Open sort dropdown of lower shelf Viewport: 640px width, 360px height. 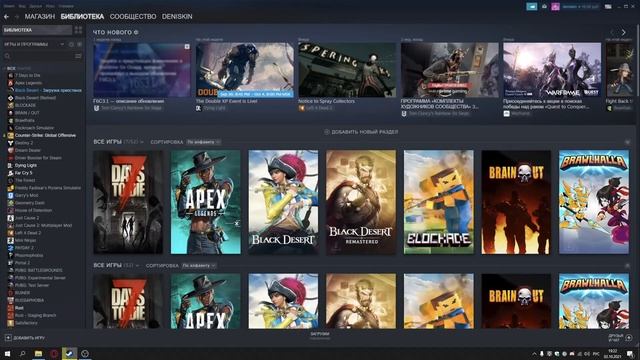coord(199,266)
